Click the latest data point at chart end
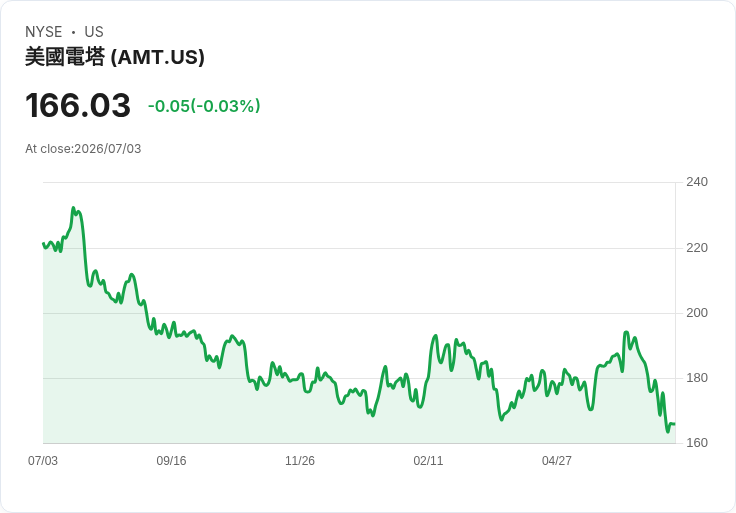The image size is (736, 513). pyautogui.click(x=675, y=424)
